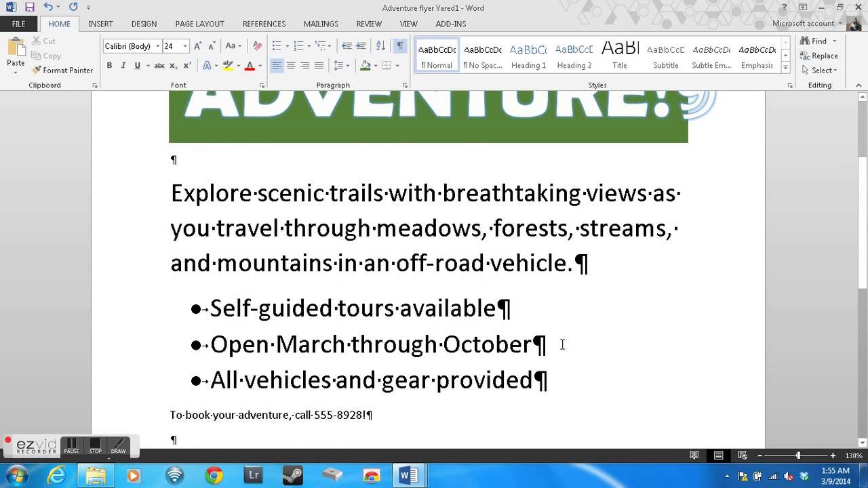Open the font name dropdown
868x488 pixels.
157,46
